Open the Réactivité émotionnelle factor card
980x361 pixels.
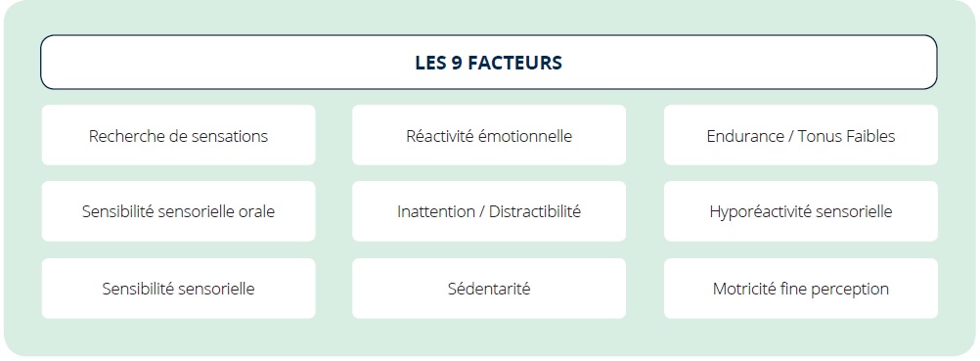pos(489,135)
